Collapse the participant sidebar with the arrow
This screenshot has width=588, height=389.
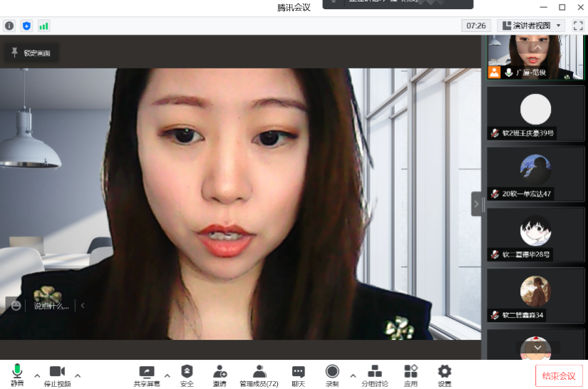point(476,204)
